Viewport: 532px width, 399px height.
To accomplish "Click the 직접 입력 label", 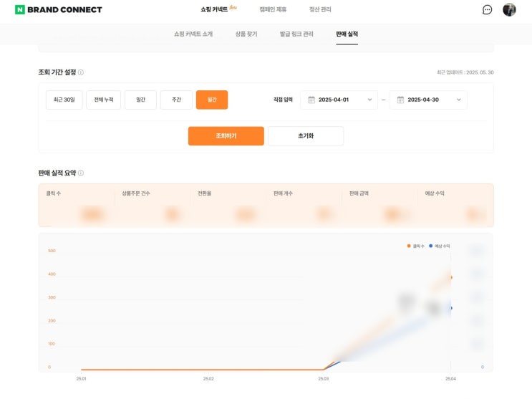I will pos(283,100).
